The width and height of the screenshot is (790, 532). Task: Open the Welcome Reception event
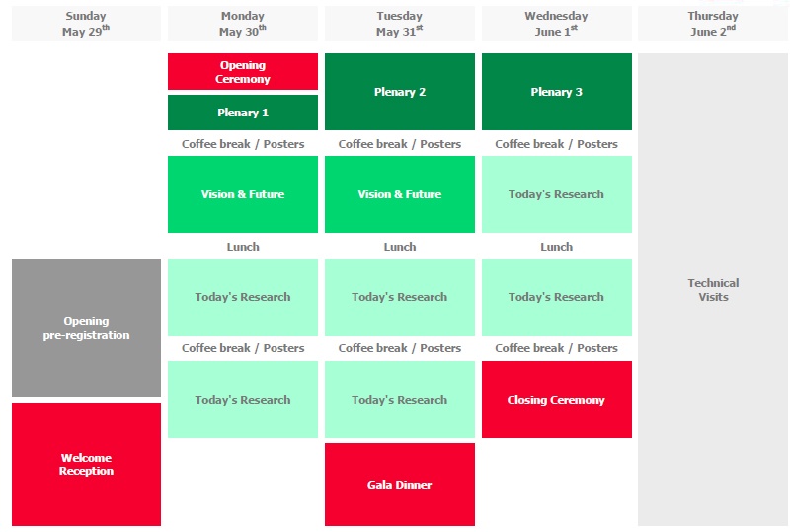click(x=86, y=464)
